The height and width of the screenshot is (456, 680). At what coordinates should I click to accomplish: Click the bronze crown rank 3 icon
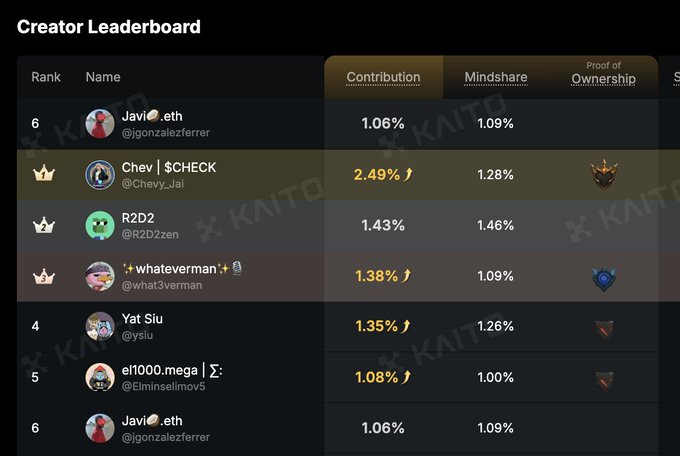pyautogui.click(x=42, y=276)
